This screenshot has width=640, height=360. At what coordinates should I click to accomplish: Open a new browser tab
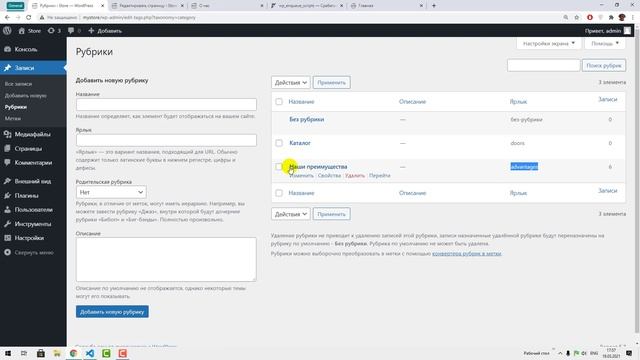434,6
